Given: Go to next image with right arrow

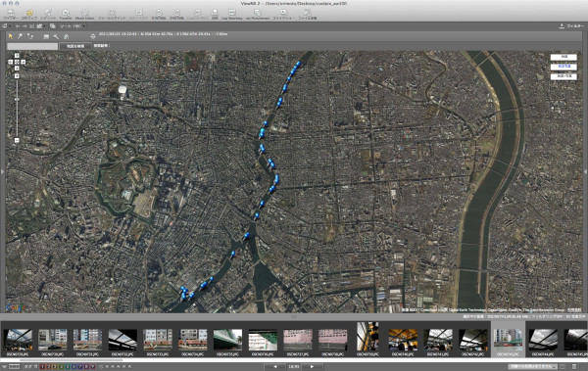Looking at the screenshot, I should 312,366.
